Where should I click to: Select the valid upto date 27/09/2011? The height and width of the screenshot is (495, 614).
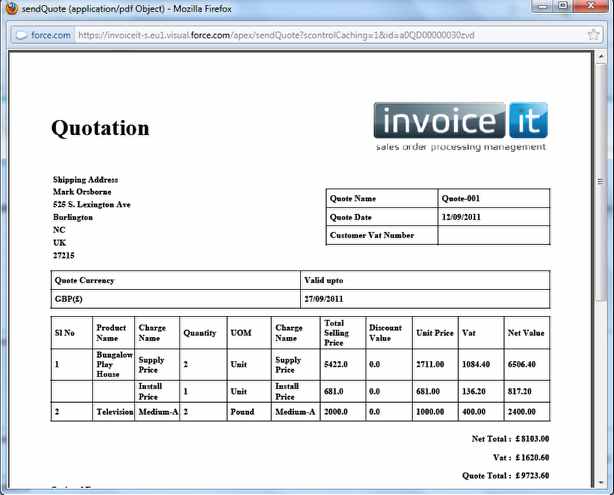point(323,299)
